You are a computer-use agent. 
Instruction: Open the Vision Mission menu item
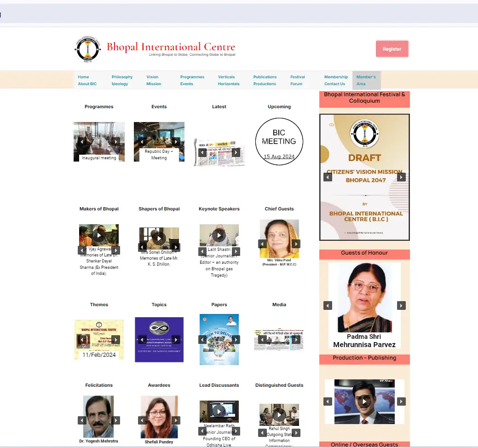coord(154,80)
